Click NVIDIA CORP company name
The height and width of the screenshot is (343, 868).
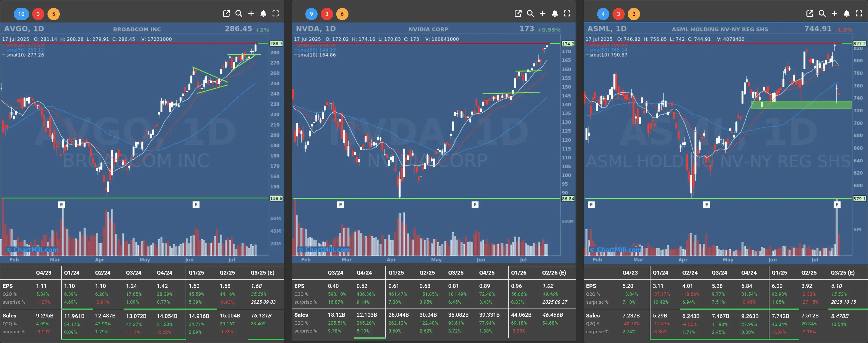click(428, 29)
